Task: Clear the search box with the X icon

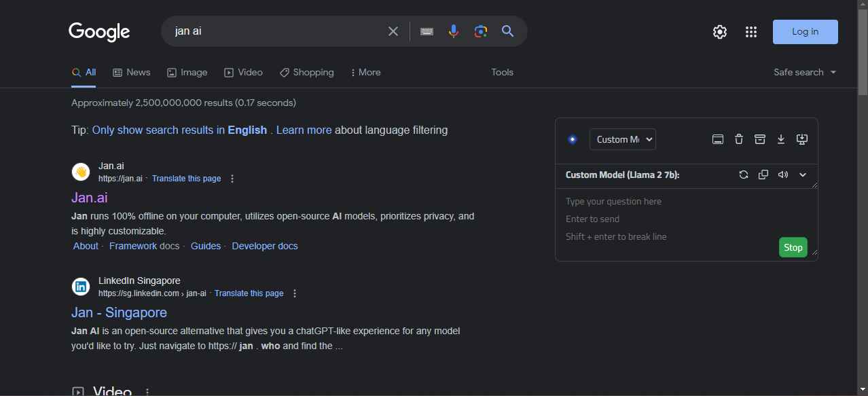Action: (393, 31)
